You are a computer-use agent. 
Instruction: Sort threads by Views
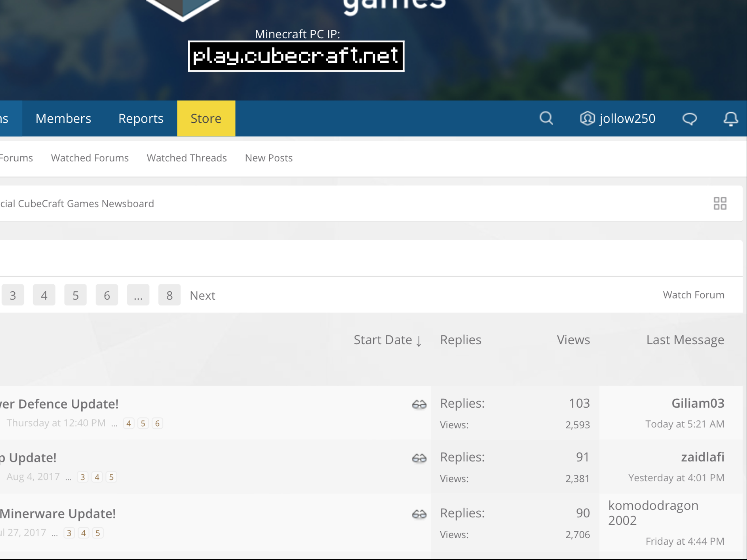tap(573, 340)
